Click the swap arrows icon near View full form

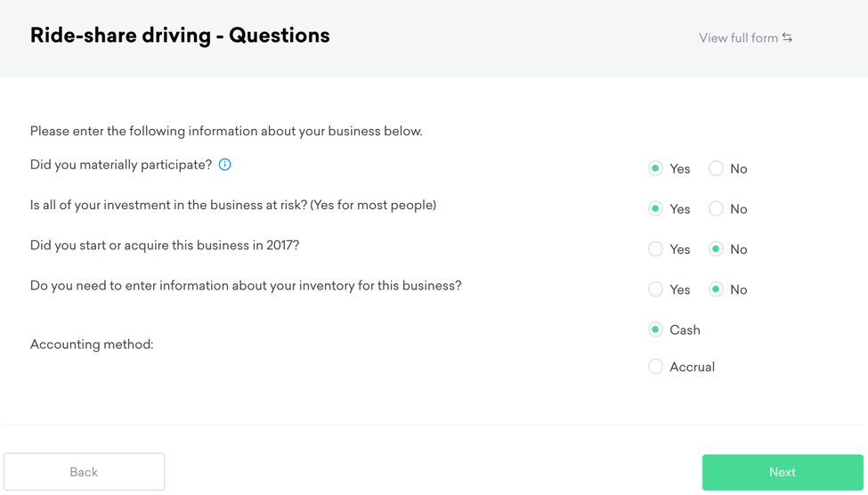[787, 37]
